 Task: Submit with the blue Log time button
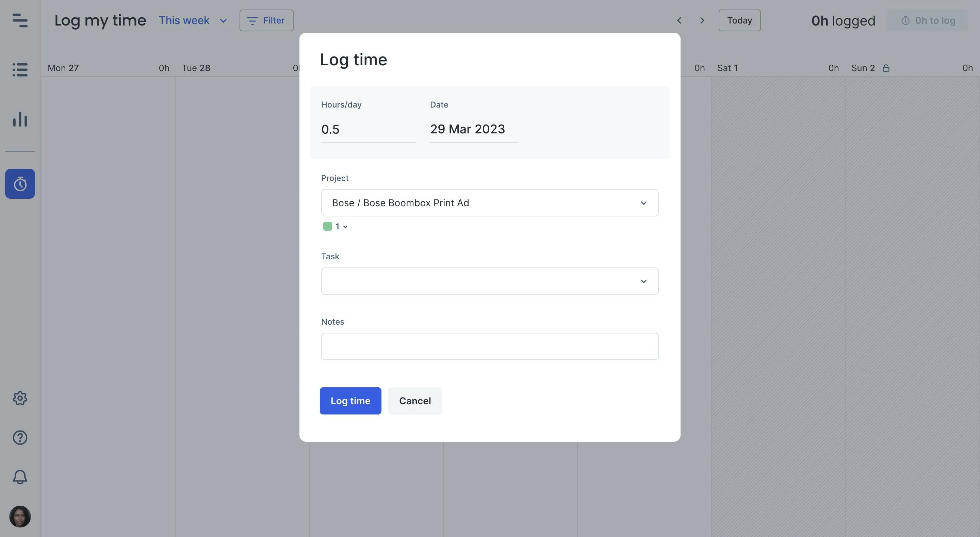350,401
